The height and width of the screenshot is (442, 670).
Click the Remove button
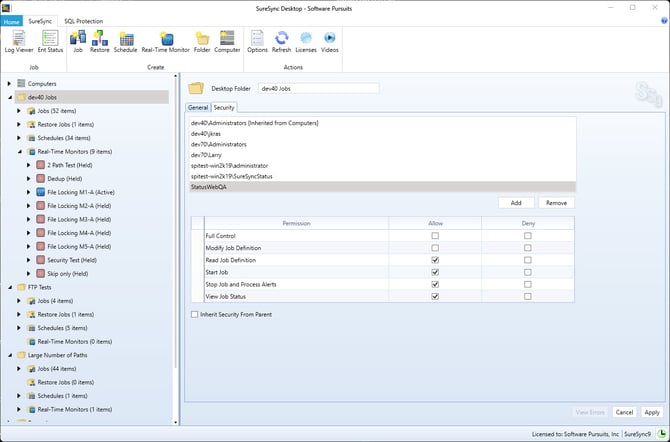pos(556,203)
